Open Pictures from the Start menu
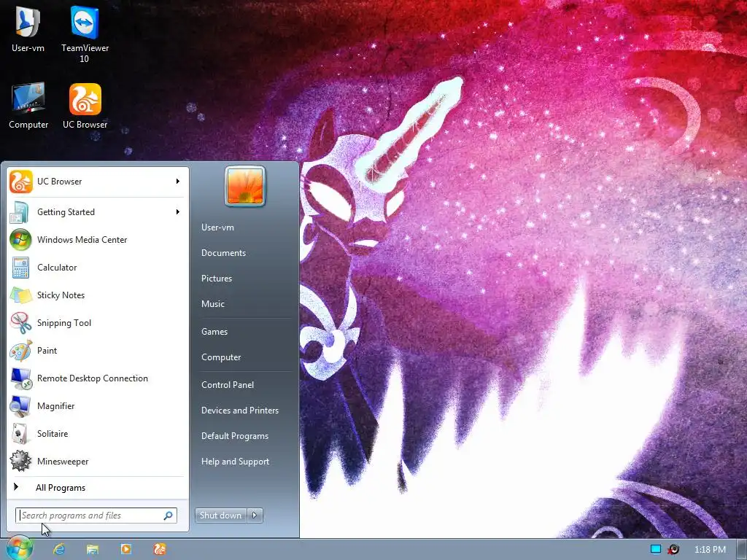Viewport: 747px width, 560px height. [x=216, y=279]
